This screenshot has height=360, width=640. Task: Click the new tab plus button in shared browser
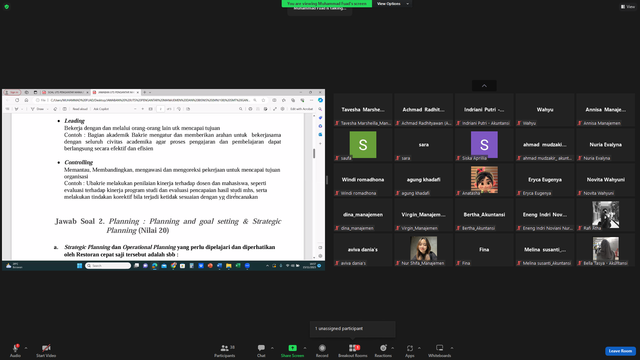click(x=144, y=92)
